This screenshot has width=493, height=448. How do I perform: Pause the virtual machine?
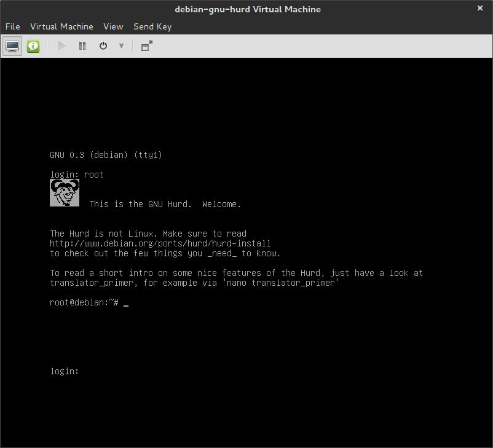tap(82, 46)
